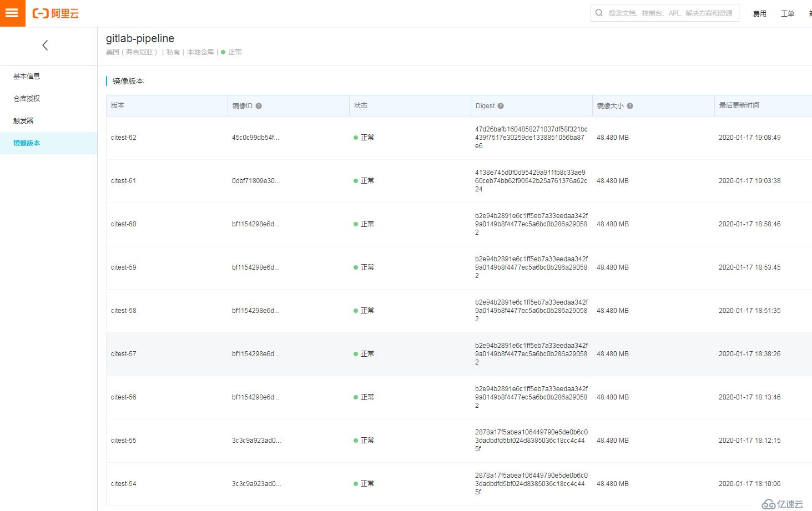Open the orange hamburger menu
This screenshot has width=812, height=511.
click(12, 13)
